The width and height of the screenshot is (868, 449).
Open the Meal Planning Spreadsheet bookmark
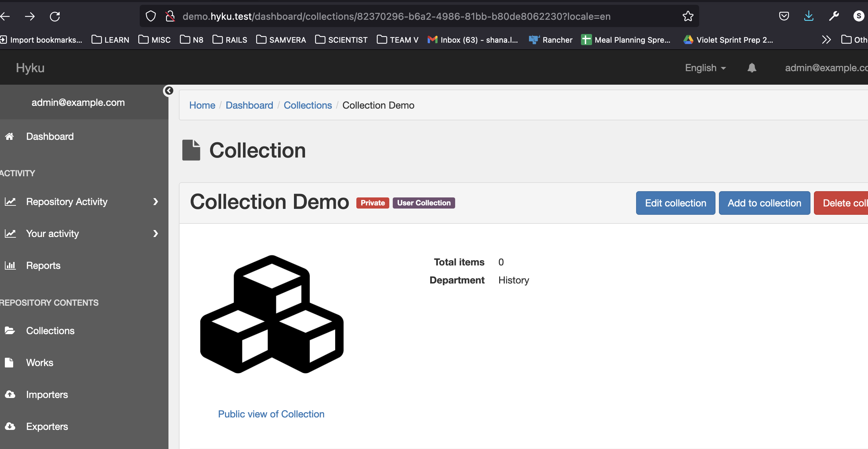pyautogui.click(x=626, y=40)
